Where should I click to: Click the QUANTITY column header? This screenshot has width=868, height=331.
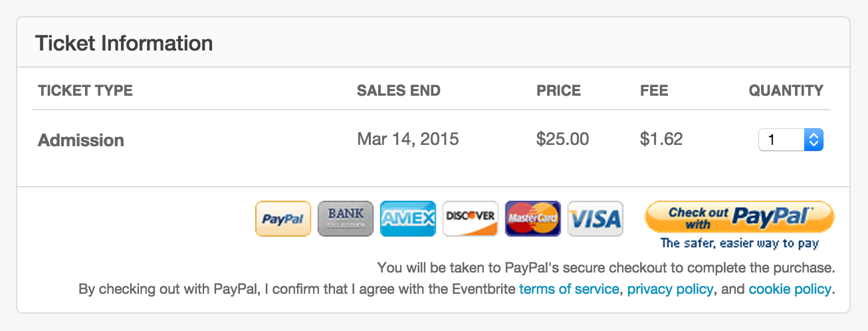tap(786, 90)
